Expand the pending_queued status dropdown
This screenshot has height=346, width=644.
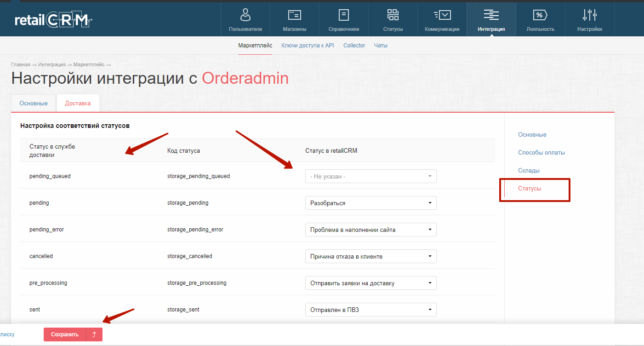[x=371, y=176]
